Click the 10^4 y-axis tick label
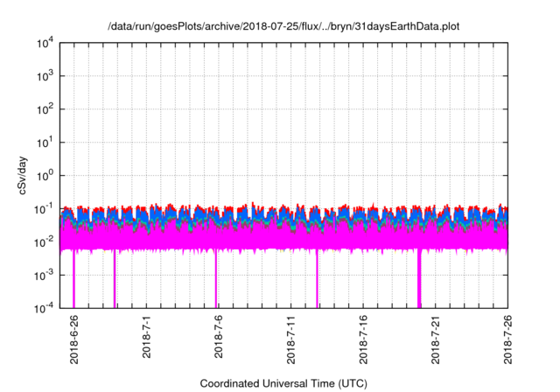The width and height of the screenshot is (560, 392). (45, 44)
